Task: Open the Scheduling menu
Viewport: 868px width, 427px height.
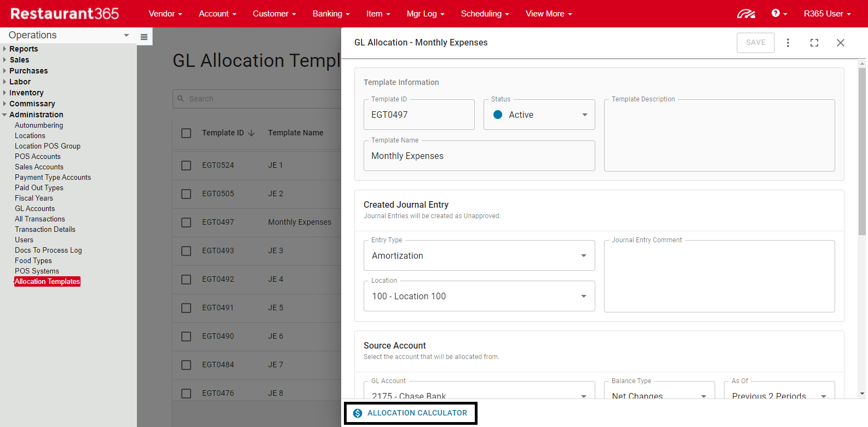Action: (485, 14)
